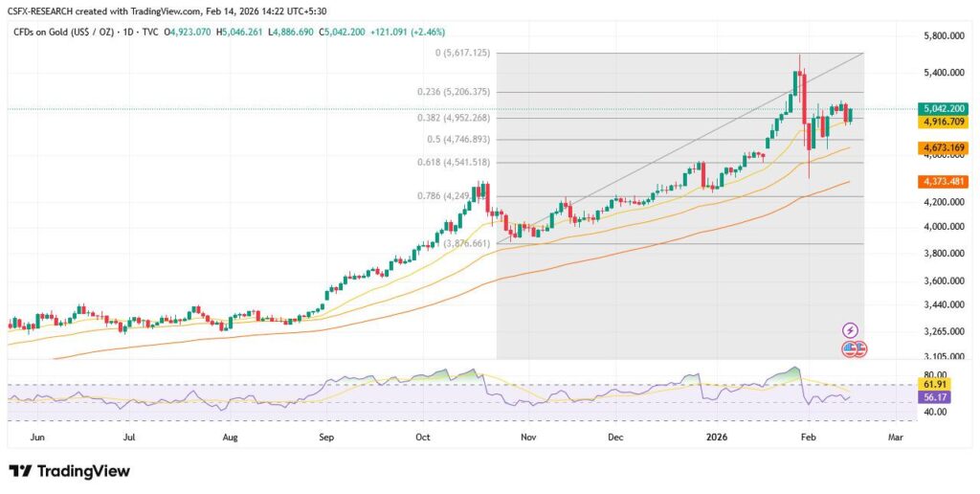The width and height of the screenshot is (980, 494).
Task: Select the orange 4,673.169 moving average label
Action: (942, 148)
